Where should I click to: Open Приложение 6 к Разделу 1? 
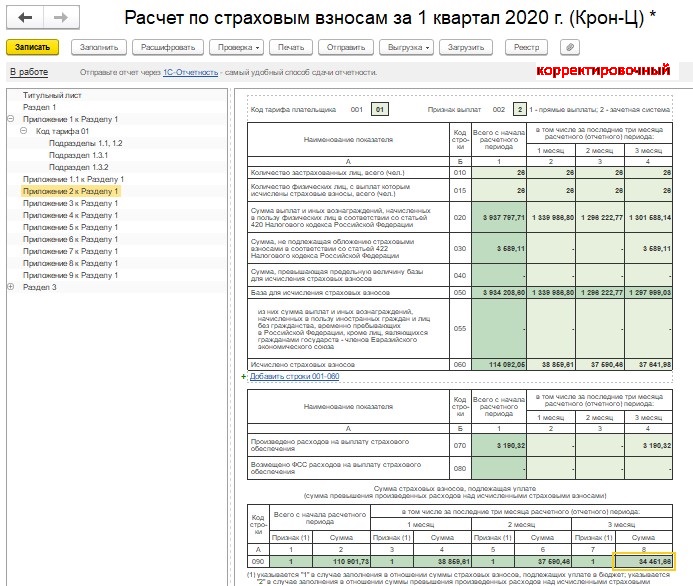(x=70, y=239)
